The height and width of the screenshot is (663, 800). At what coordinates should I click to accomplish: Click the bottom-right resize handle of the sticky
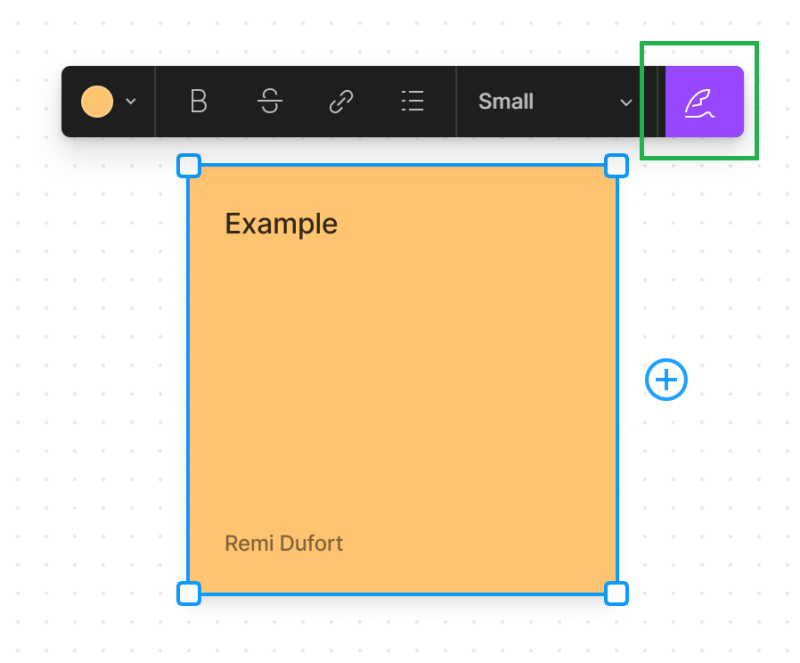pos(616,594)
